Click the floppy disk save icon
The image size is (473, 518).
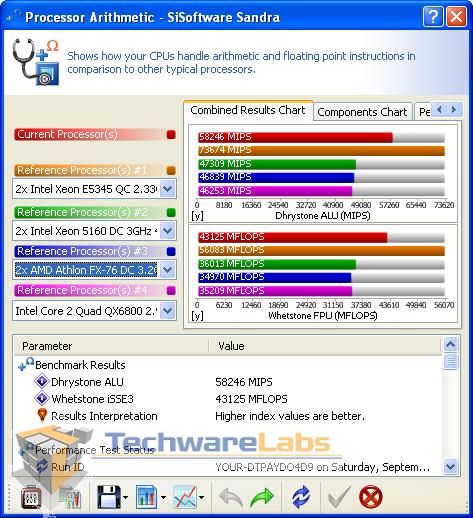[x=108, y=497]
